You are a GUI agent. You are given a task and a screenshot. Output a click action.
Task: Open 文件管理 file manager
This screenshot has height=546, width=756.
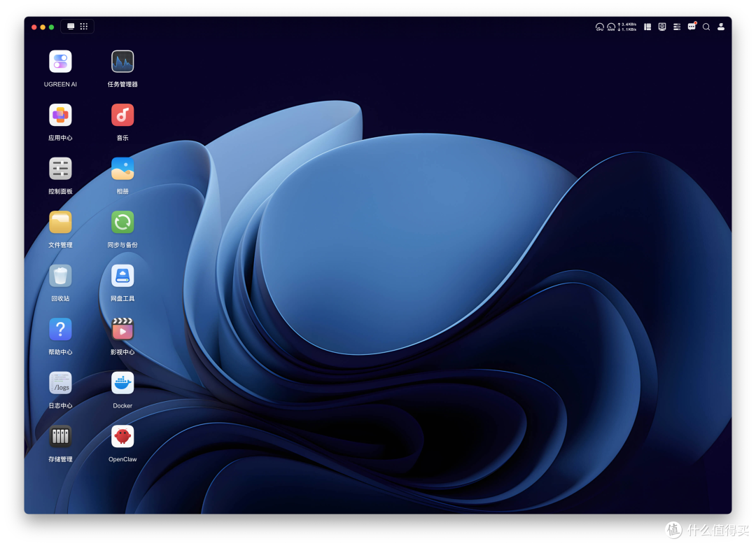[x=60, y=223]
